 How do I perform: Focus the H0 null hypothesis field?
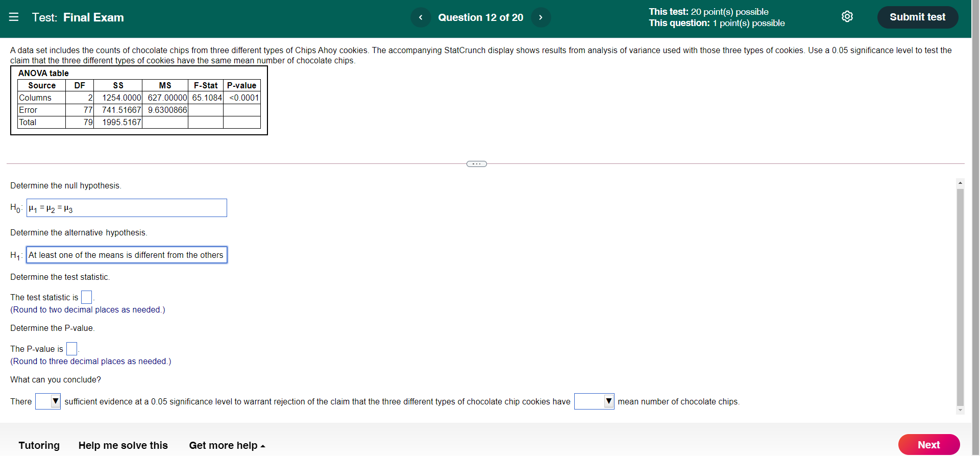[127, 208]
